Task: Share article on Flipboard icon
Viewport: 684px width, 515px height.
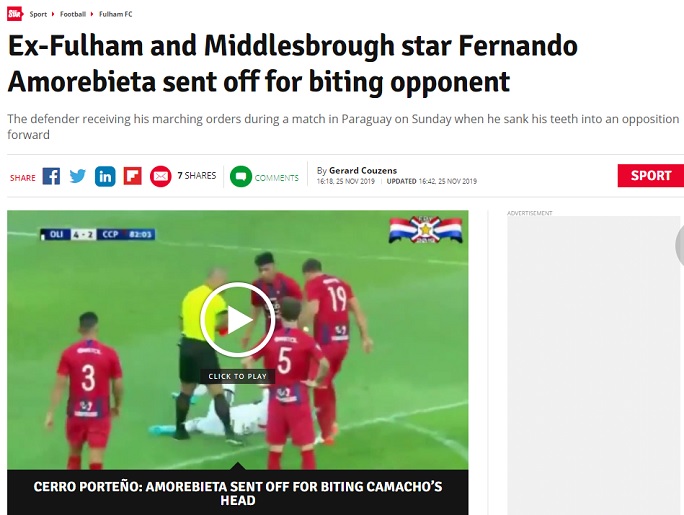Action: pyautogui.click(x=133, y=177)
